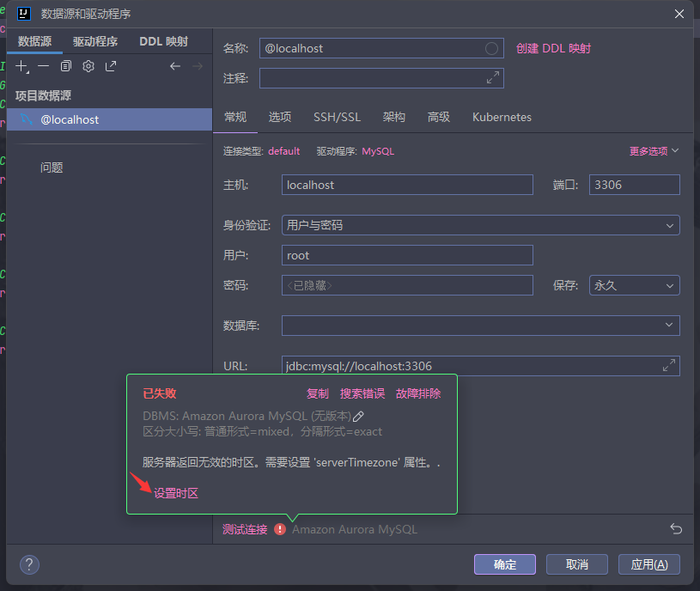Open help with the question mark icon
Image resolution: width=700 pixels, height=591 pixels.
(x=28, y=564)
